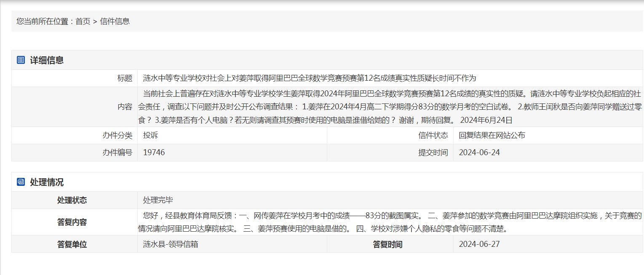
Task: Click the 详细信息 section icon
Action: pos(21,60)
